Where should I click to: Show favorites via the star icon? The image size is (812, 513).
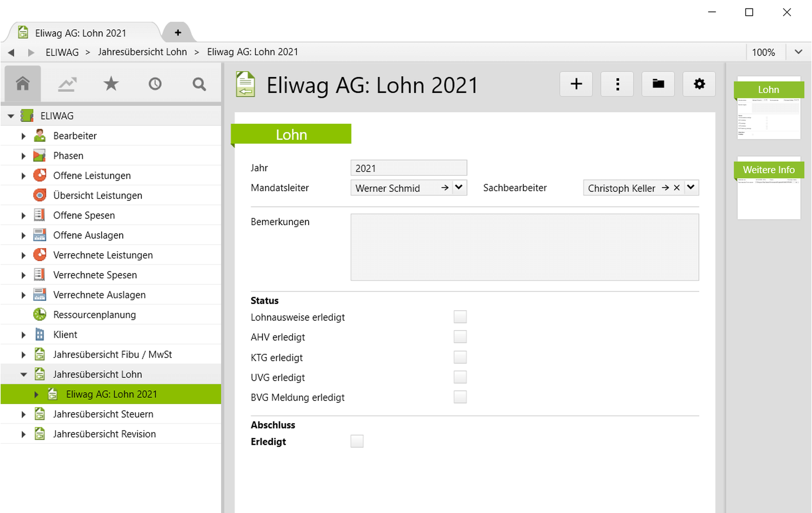111,84
